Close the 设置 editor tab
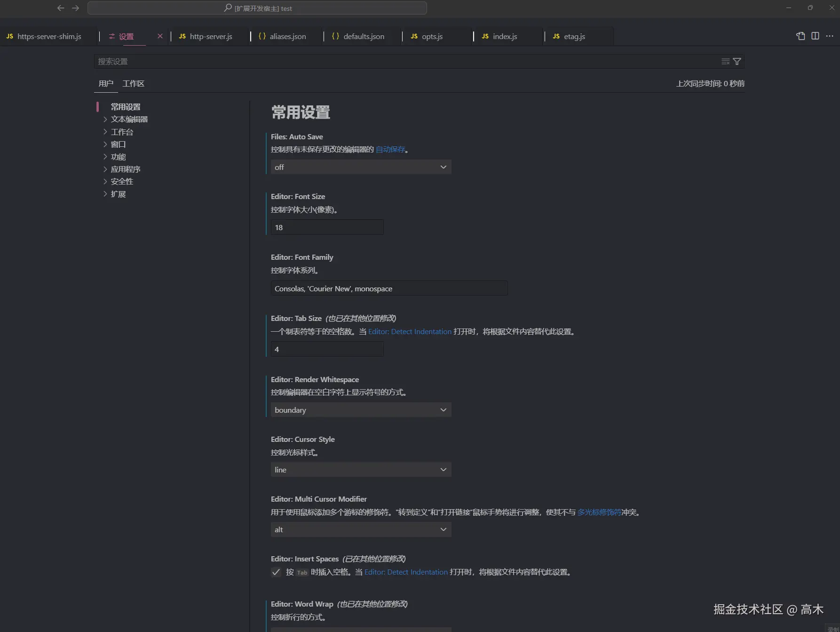The height and width of the screenshot is (632, 840). coord(160,36)
